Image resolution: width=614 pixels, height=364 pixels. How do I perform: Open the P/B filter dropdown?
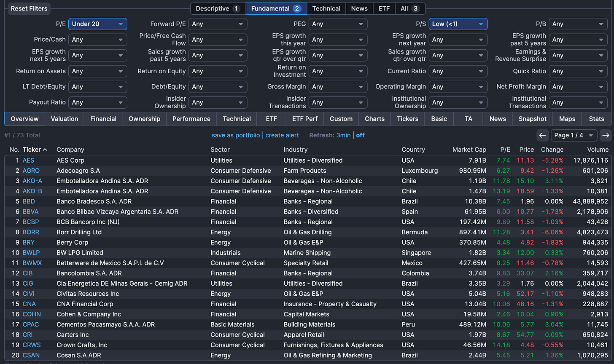coord(578,24)
